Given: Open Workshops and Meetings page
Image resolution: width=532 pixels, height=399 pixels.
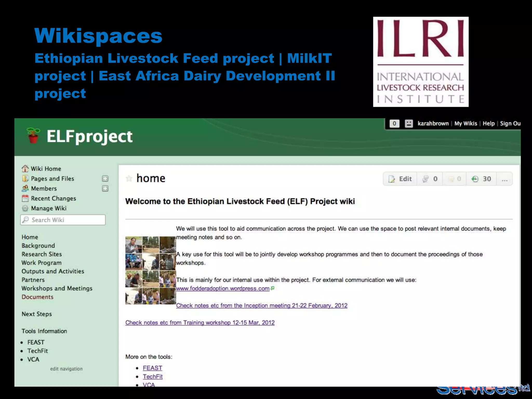Looking at the screenshot, I should tap(57, 288).
